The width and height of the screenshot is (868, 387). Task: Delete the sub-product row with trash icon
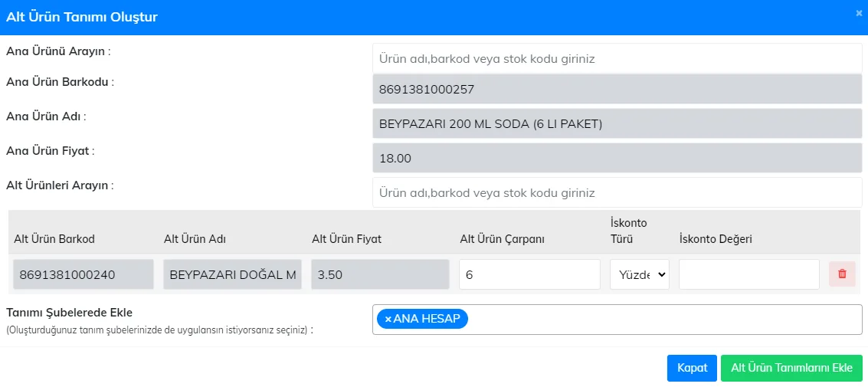[x=842, y=274]
